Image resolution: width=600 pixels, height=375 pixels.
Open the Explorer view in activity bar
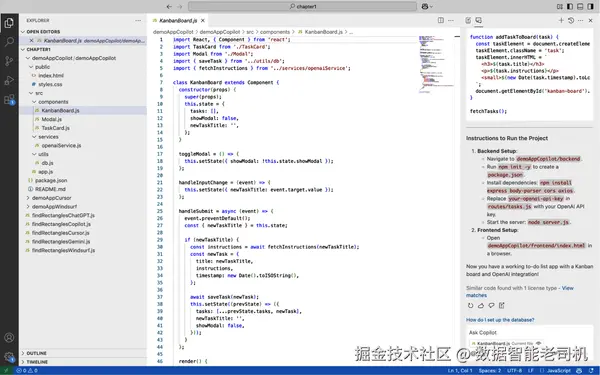9,23
